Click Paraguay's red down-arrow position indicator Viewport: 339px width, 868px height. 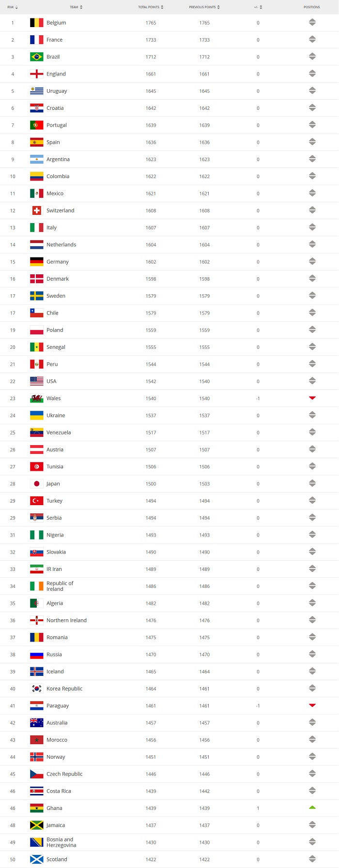pyautogui.click(x=312, y=705)
